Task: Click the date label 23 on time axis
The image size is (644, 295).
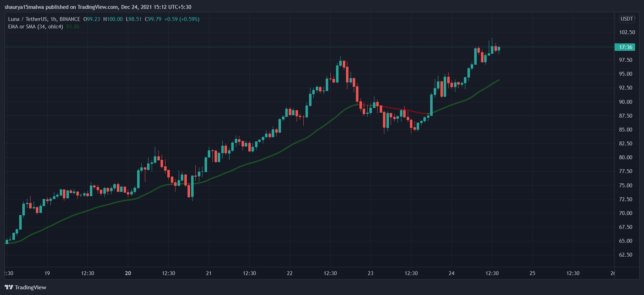Action: pos(370,273)
